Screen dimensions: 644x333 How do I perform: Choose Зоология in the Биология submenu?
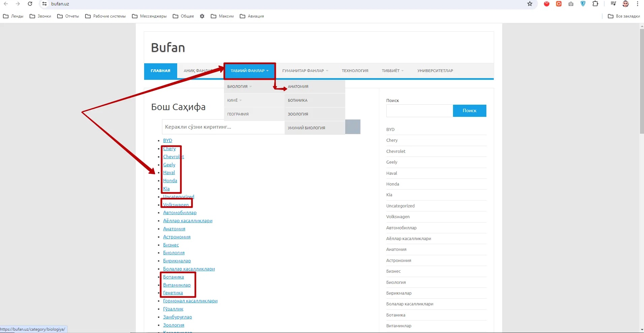[x=298, y=114]
